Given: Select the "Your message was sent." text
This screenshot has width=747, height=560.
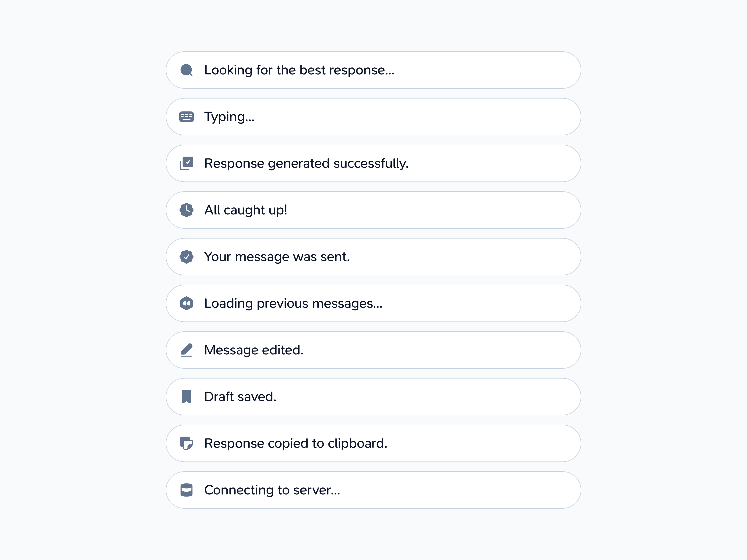Looking at the screenshot, I should (x=277, y=257).
